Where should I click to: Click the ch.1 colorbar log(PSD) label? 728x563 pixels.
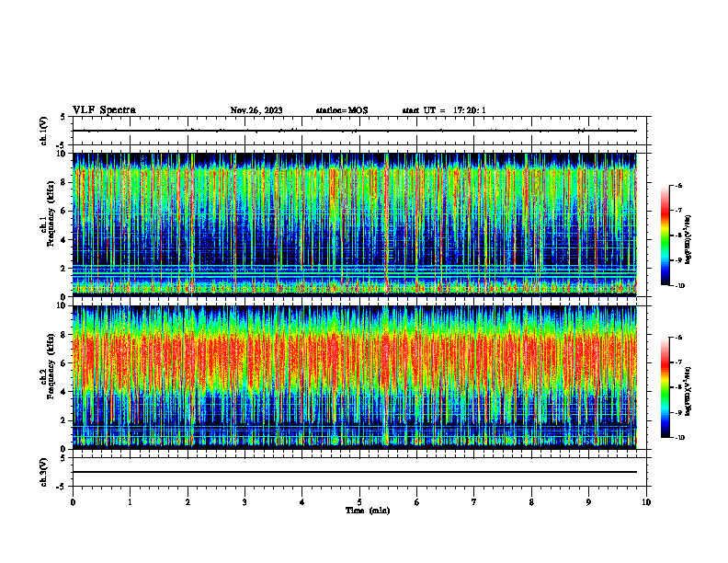[x=688, y=240]
